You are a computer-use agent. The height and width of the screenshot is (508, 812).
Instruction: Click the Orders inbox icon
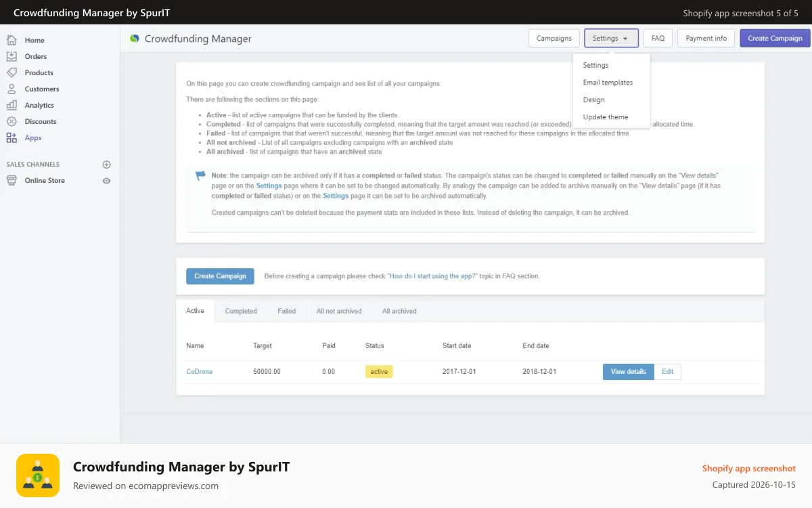click(12, 56)
